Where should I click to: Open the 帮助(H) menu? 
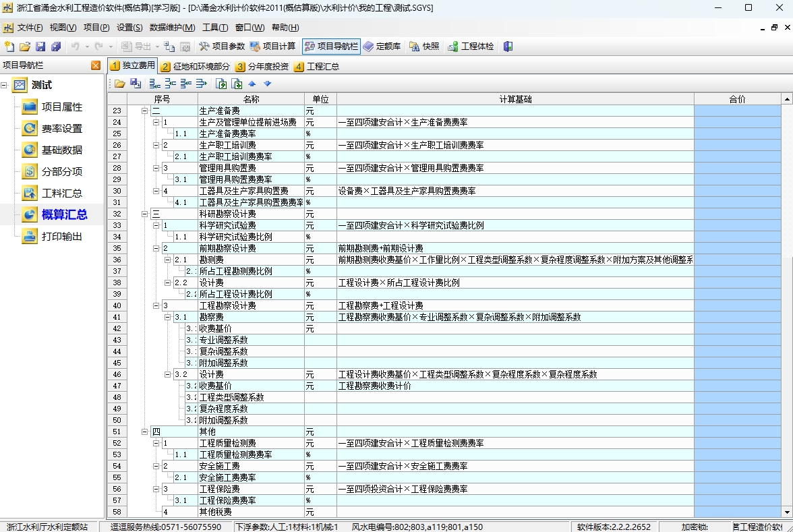pyautogui.click(x=285, y=27)
